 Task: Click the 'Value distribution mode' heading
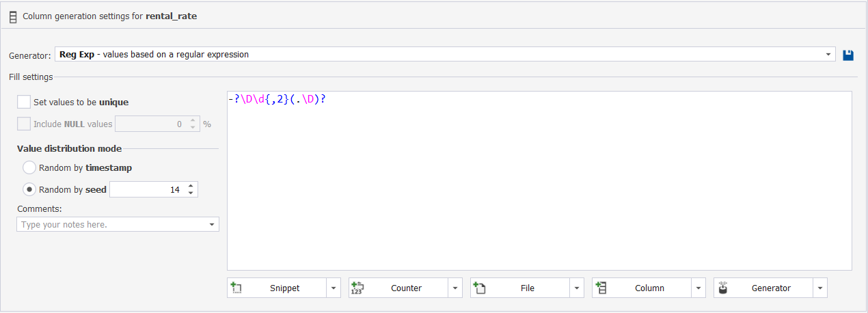point(70,148)
